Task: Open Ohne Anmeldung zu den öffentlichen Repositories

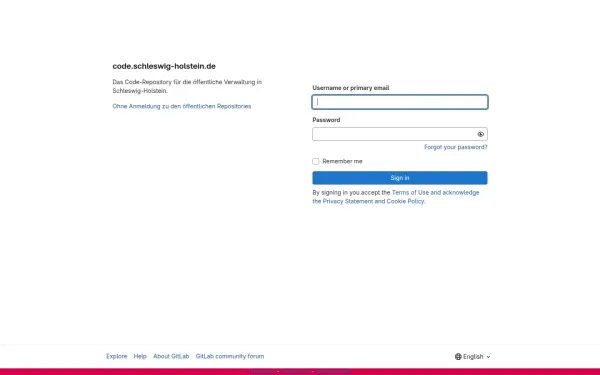Action: coord(182,106)
